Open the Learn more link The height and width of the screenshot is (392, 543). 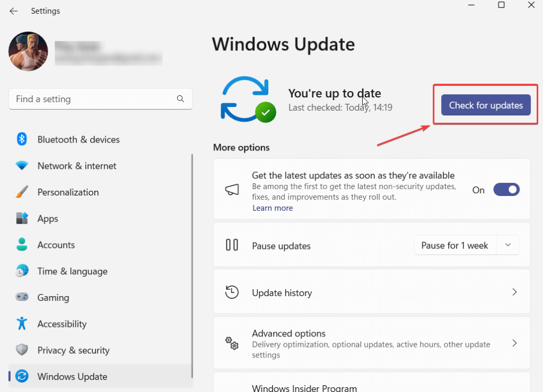273,208
